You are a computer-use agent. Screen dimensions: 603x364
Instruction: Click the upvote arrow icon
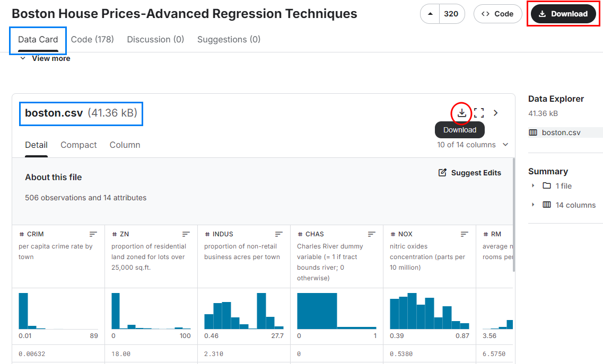point(430,14)
